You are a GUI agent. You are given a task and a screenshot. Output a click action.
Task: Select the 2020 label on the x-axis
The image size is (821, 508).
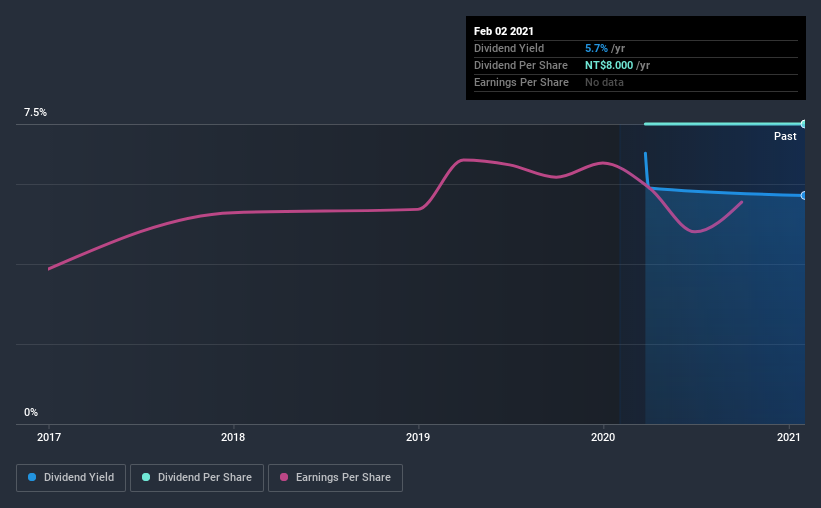click(603, 437)
